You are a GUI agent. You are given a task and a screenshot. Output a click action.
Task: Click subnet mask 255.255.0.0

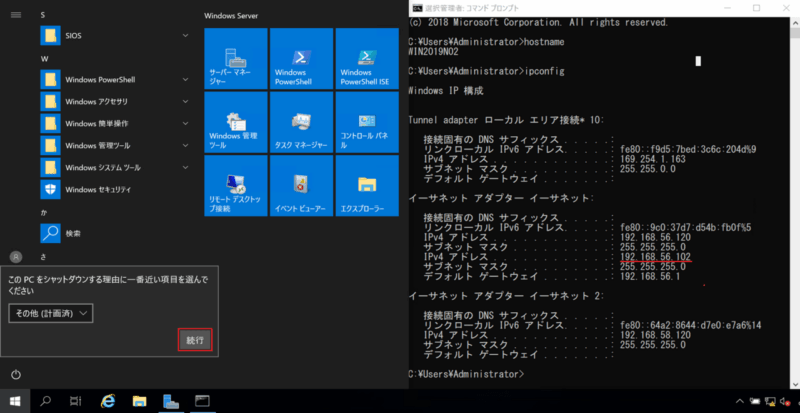(648, 169)
